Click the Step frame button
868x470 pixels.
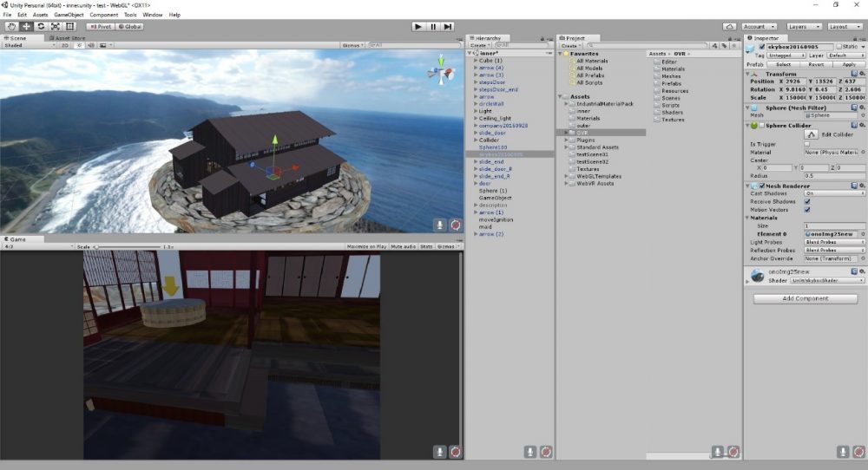[448, 27]
